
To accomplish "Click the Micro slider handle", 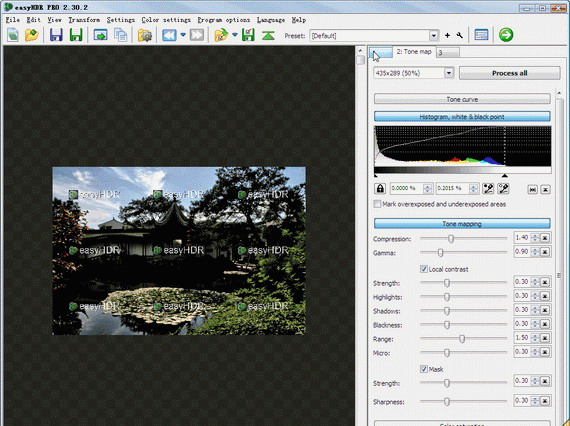I will [447, 353].
